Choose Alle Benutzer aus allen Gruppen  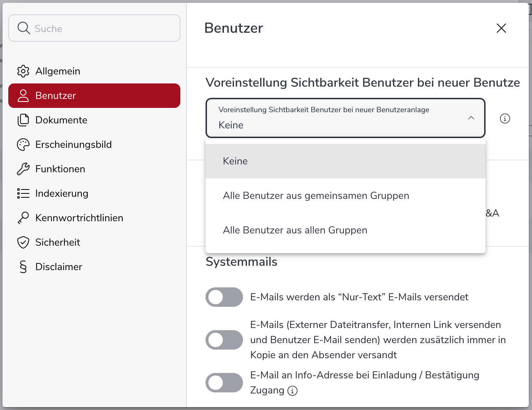click(295, 230)
